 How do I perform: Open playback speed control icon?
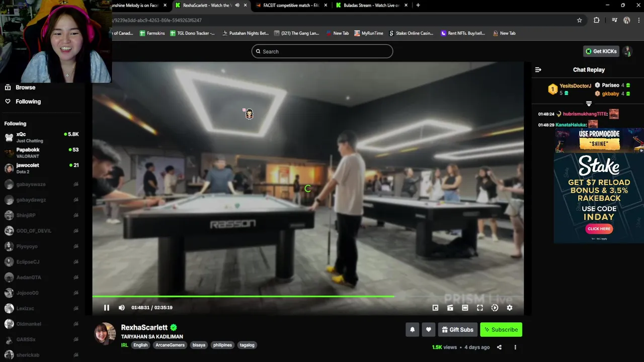(x=495, y=308)
